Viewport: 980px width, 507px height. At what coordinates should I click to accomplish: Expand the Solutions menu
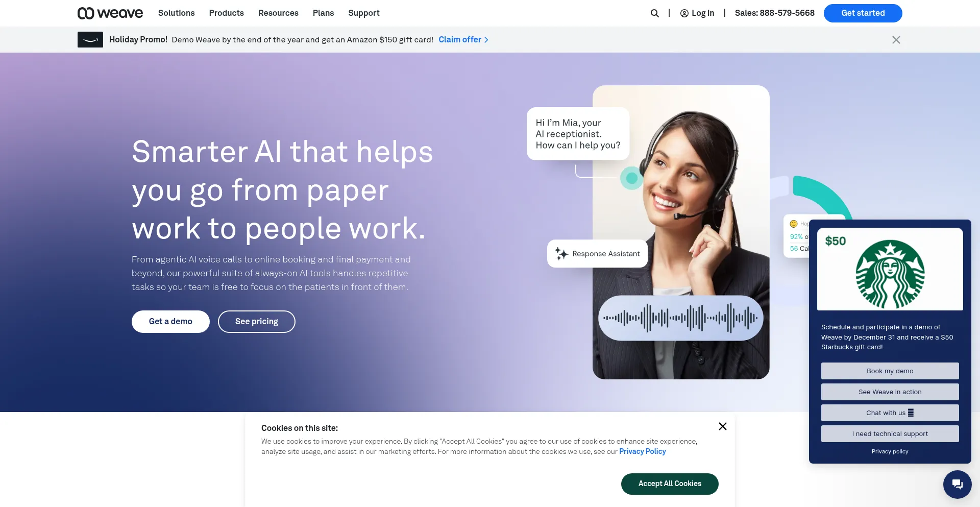[x=176, y=13]
